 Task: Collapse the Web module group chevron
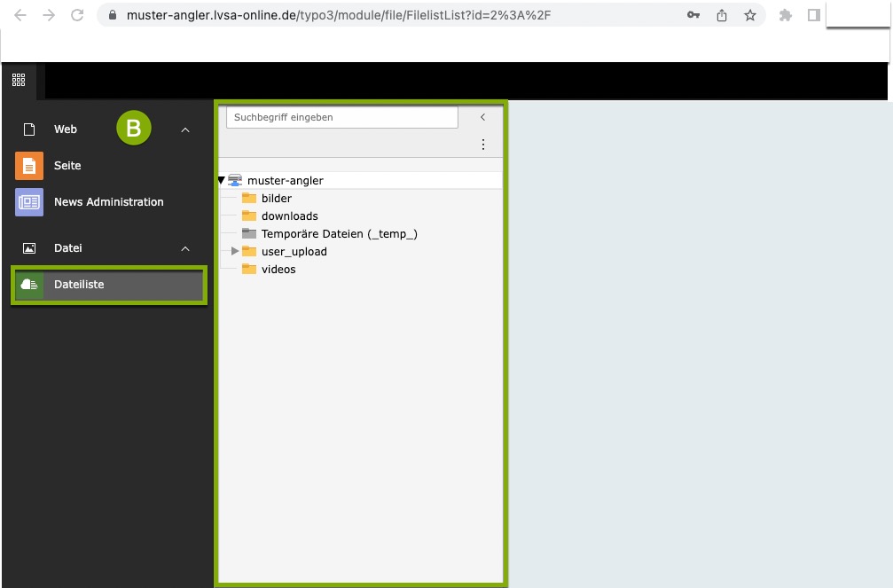(185, 129)
